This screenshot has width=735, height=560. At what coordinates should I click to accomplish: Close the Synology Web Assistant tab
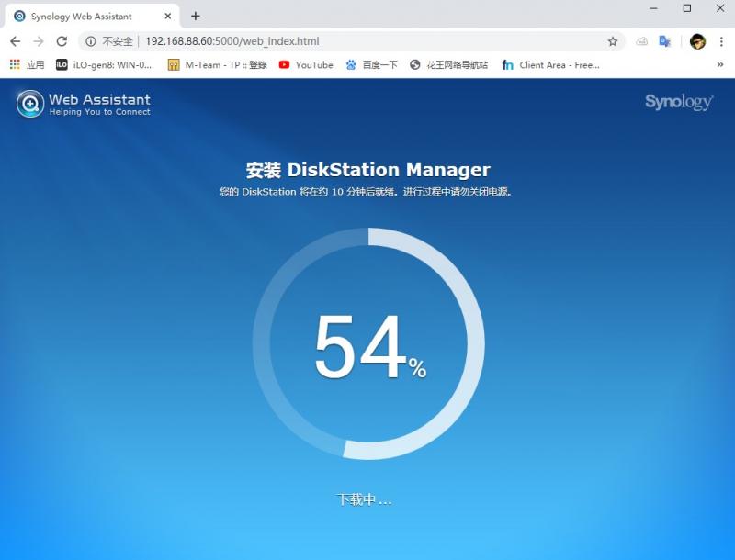click(x=168, y=17)
